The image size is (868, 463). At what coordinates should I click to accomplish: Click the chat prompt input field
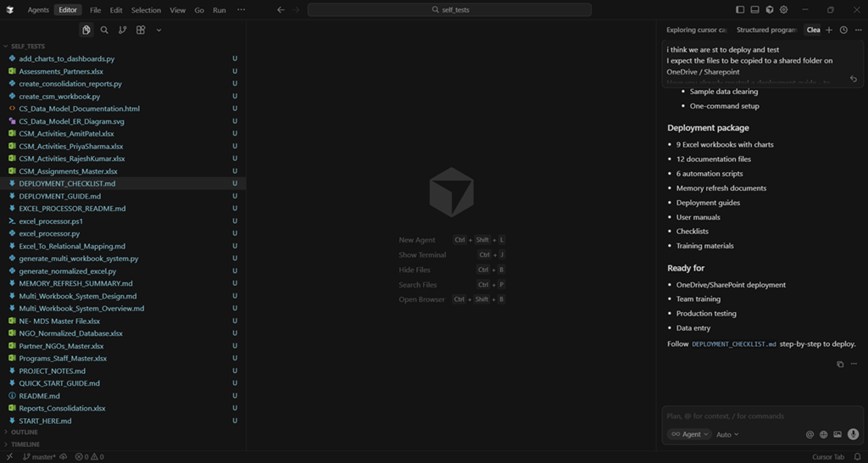click(x=759, y=416)
